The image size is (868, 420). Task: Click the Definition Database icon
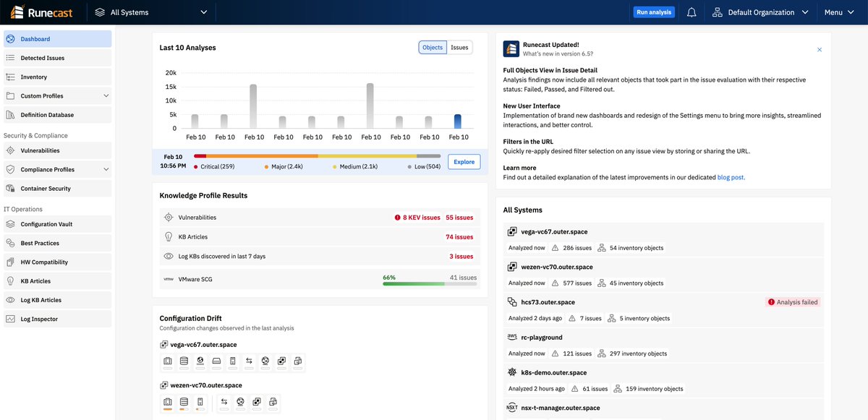point(10,115)
